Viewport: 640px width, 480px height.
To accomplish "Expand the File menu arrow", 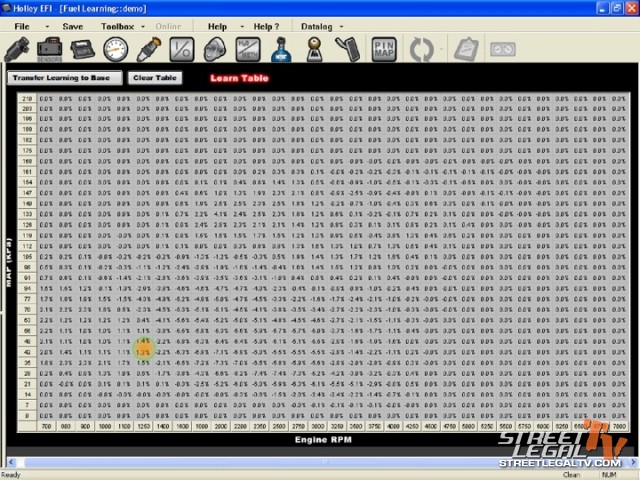I will (x=47, y=27).
